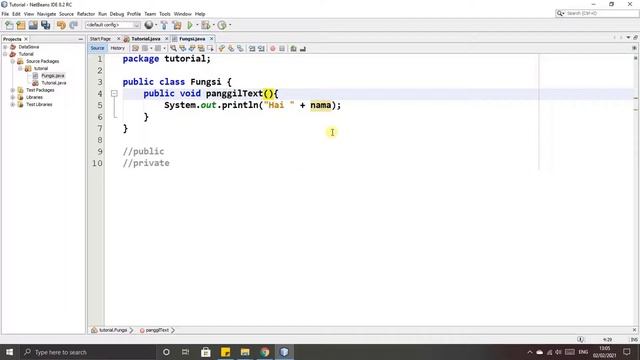Open Task View on the taskbar

pos(185,352)
